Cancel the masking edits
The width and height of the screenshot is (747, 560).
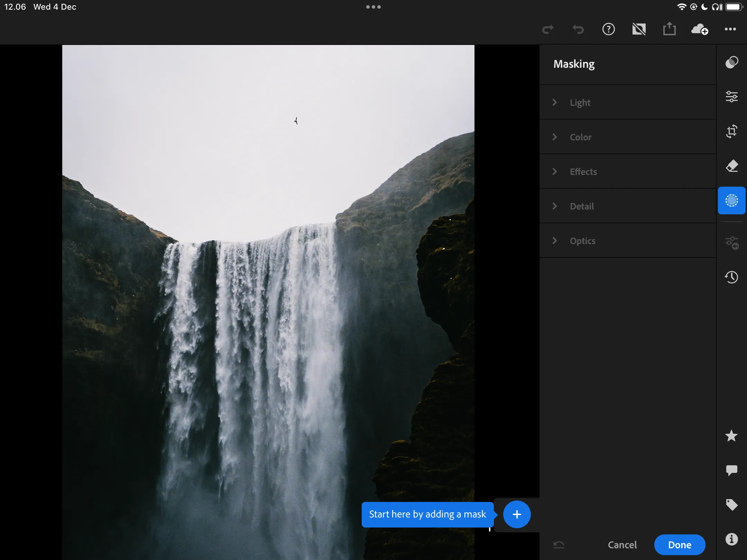tap(622, 545)
